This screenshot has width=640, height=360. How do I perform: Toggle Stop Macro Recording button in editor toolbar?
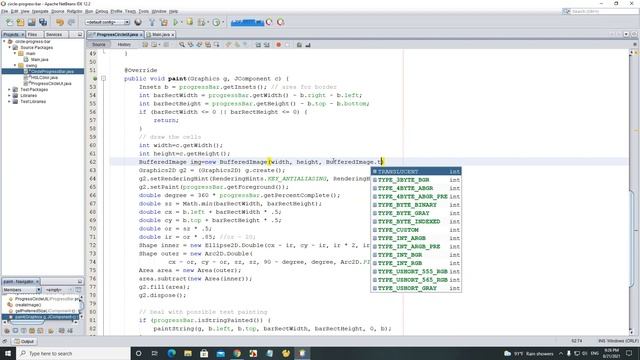[287, 44]
